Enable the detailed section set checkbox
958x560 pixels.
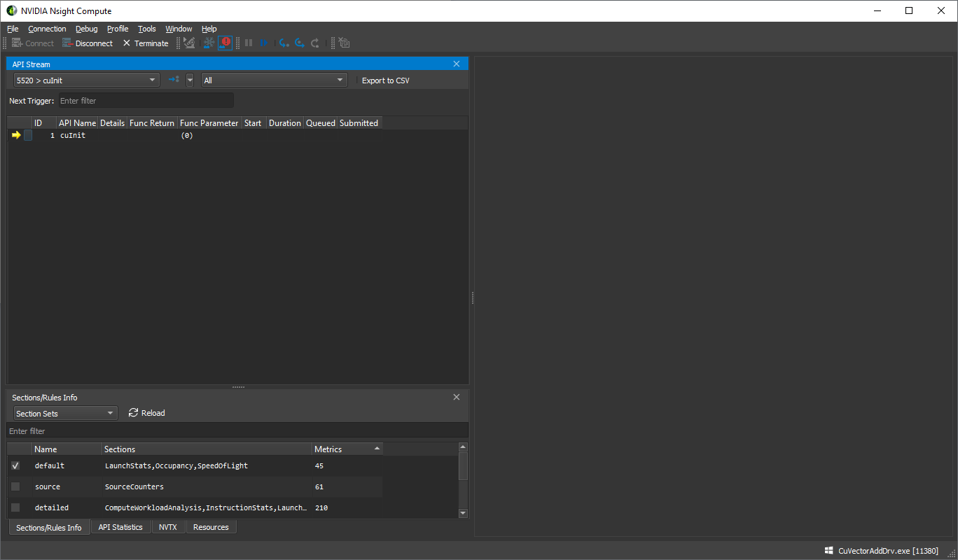[15, 507]
